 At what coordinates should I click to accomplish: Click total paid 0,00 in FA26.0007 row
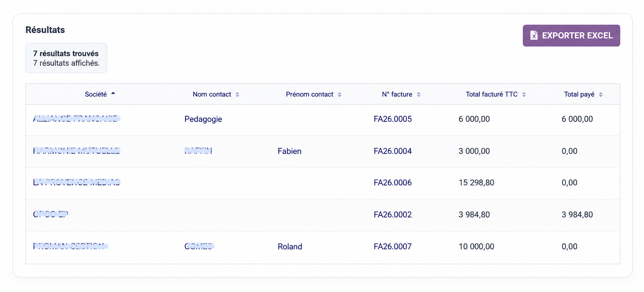pos(569,246)
